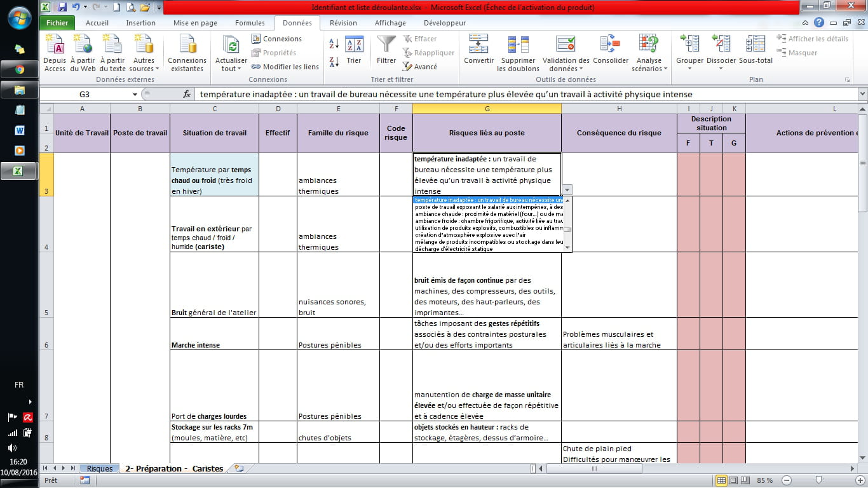Screen dimensions: 868x488
Task: Open Chrome from the Windows taskbar
Action: (20, 69)
